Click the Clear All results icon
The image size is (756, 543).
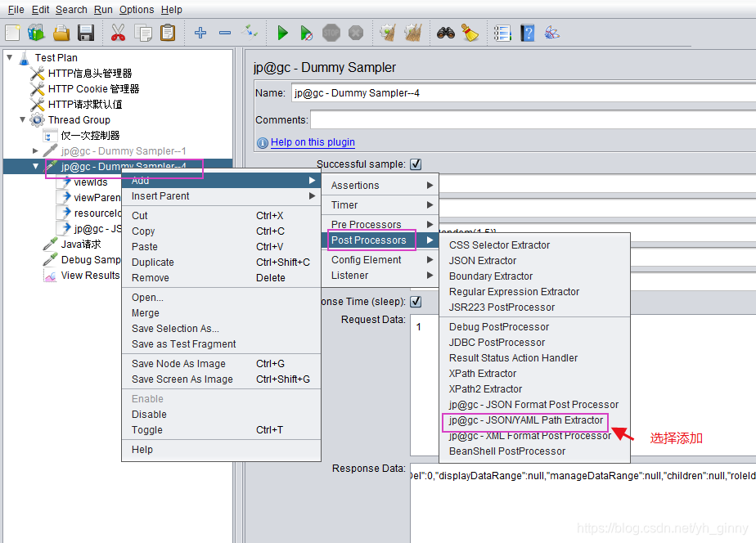(x=413, y=33)
